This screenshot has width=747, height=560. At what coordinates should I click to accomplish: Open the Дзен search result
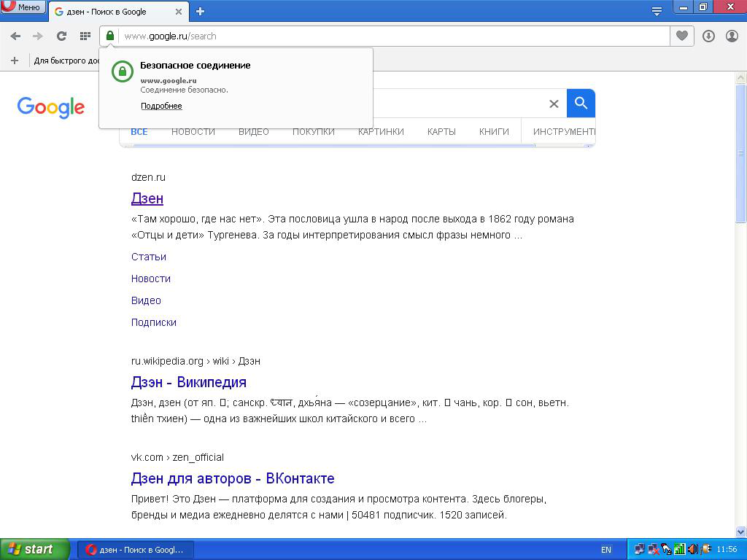pos(147,198)
